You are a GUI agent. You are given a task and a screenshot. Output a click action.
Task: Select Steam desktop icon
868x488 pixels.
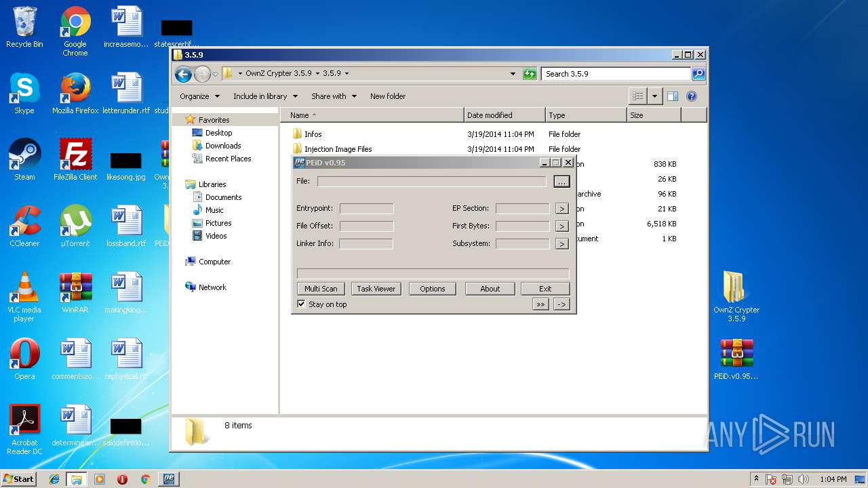(24, 160)
